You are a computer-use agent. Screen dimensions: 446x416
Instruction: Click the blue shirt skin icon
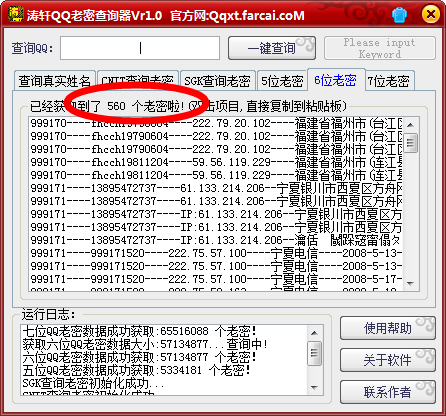(x=399, y=15)
